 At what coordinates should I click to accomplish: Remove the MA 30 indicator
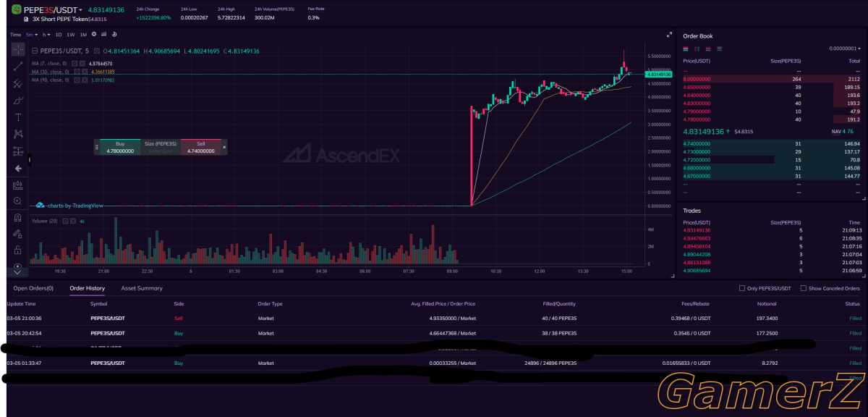tap(84, 72)
